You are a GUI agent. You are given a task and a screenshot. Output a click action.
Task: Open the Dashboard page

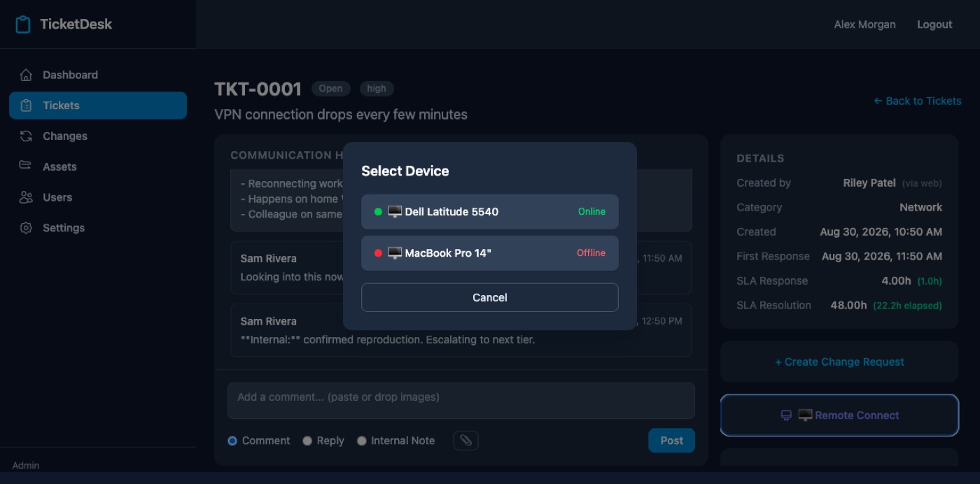point(98,75)
